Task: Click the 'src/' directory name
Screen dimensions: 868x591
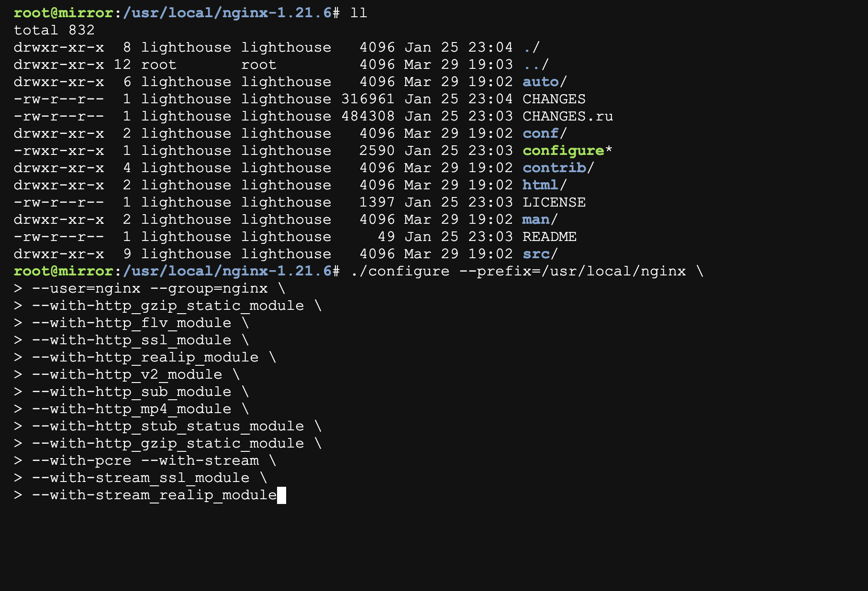Action: point(540,254)
